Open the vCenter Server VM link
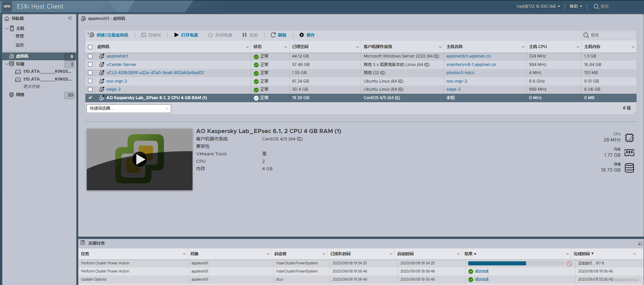The image size is (644, 285). [121, 65]
